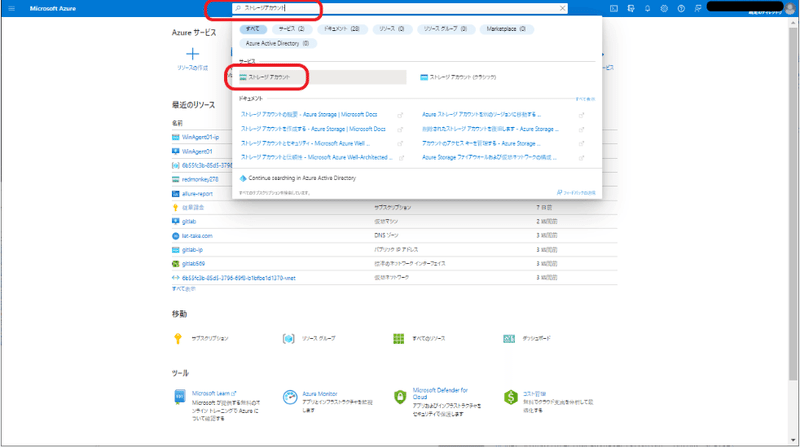The height and width of the screenshot is (448, 800).
Task: Open the redmonkey278 resource
Action: (200, 180)
